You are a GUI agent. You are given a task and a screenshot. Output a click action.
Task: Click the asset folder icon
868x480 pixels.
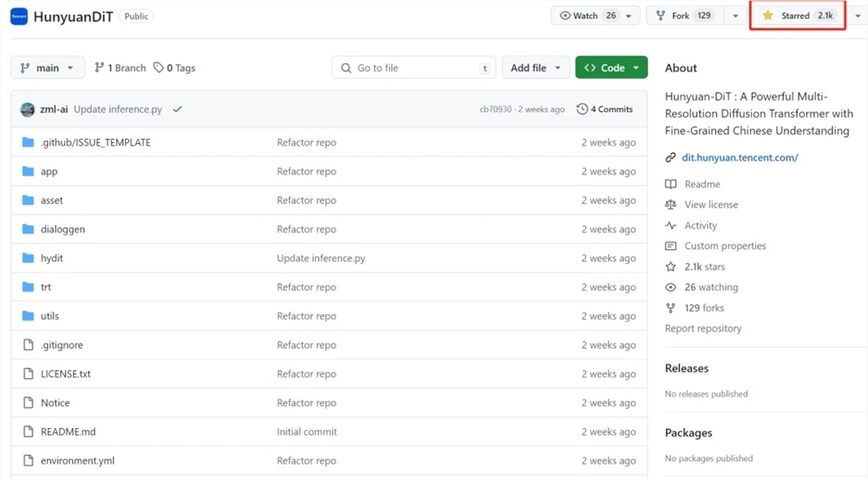coord(28,200)
